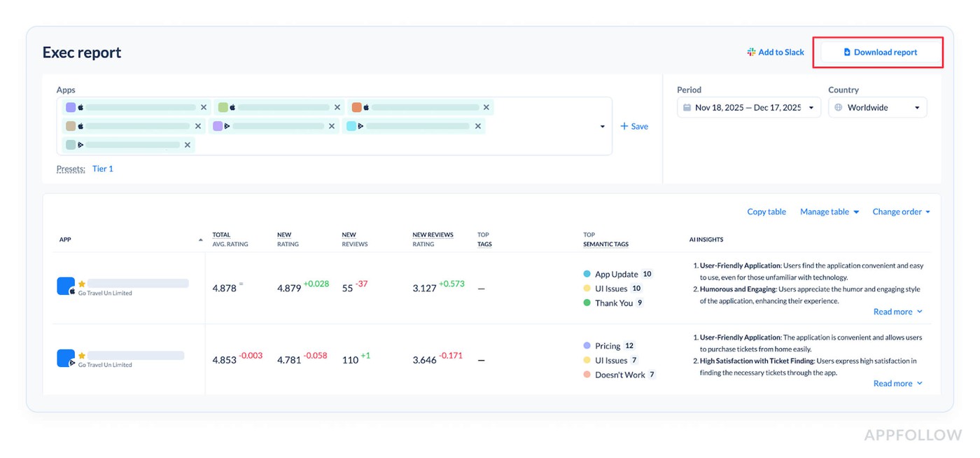
Task: Click the purple Pricing semantic tag dot
Action: [x=587, y=346]
